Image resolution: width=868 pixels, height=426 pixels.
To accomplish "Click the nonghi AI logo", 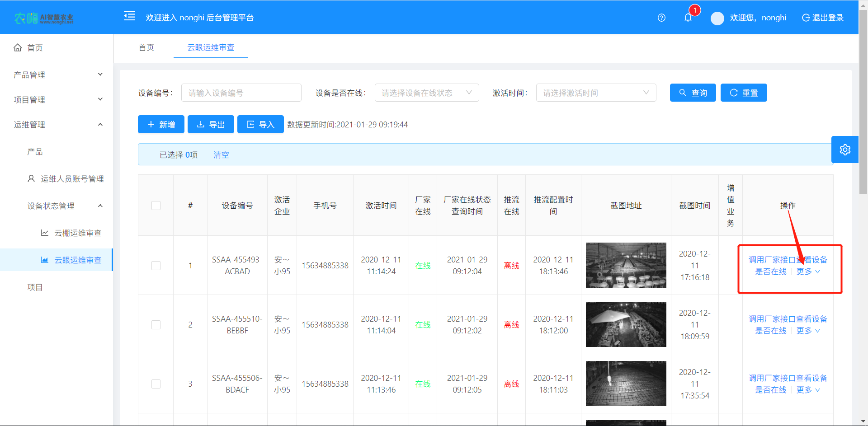I will [44, 18].
